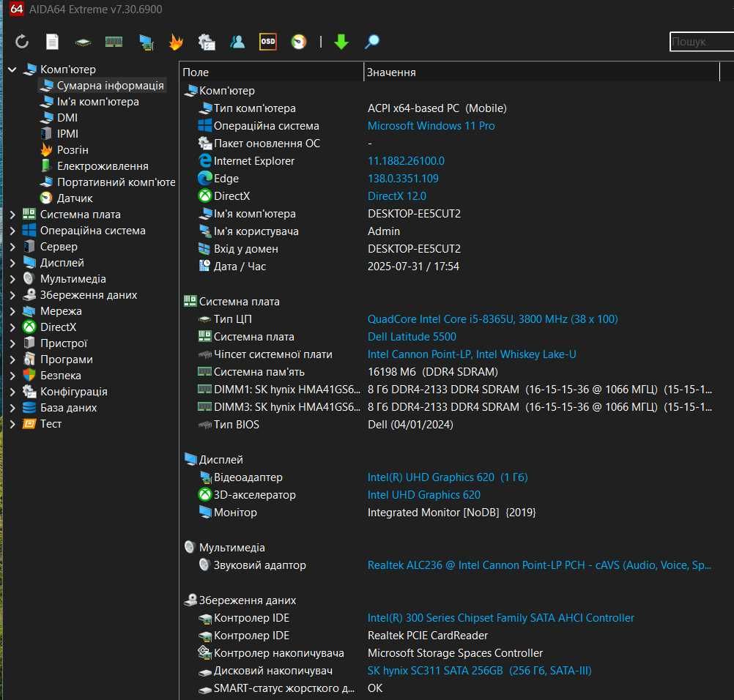Click the Refresh toolbar icon
Screen dimensions: 734x700
pos(22,42)
